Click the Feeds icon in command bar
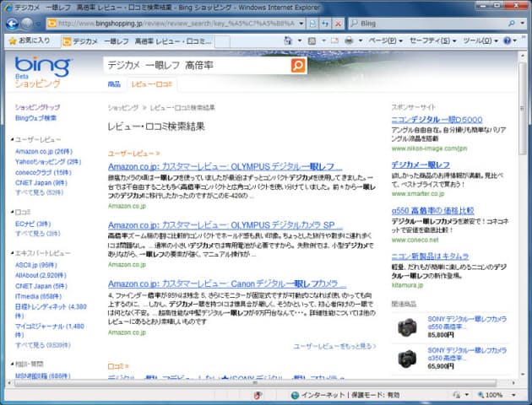This screenshot has width=532, height=405. pos(312,41)
